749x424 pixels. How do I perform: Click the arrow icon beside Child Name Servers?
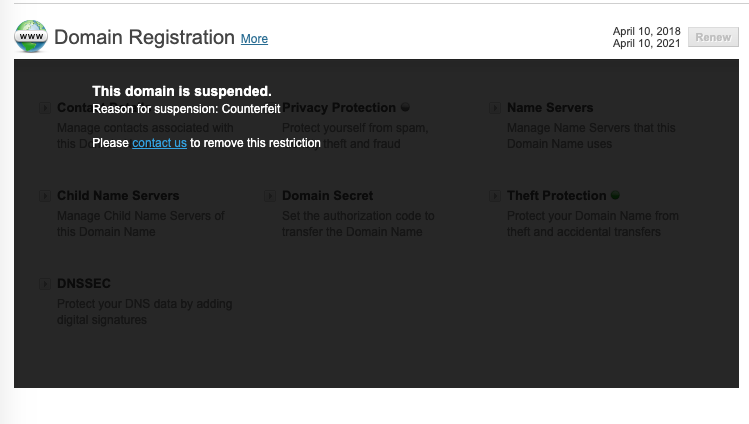(x=45, y=196)
